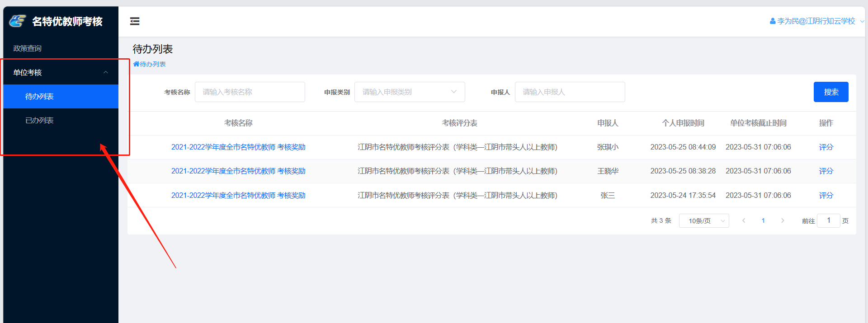Image resolution: width=868 pixels, height=323 pixels.
Task: Open user account dropdown menu
Action: point(816,21)
